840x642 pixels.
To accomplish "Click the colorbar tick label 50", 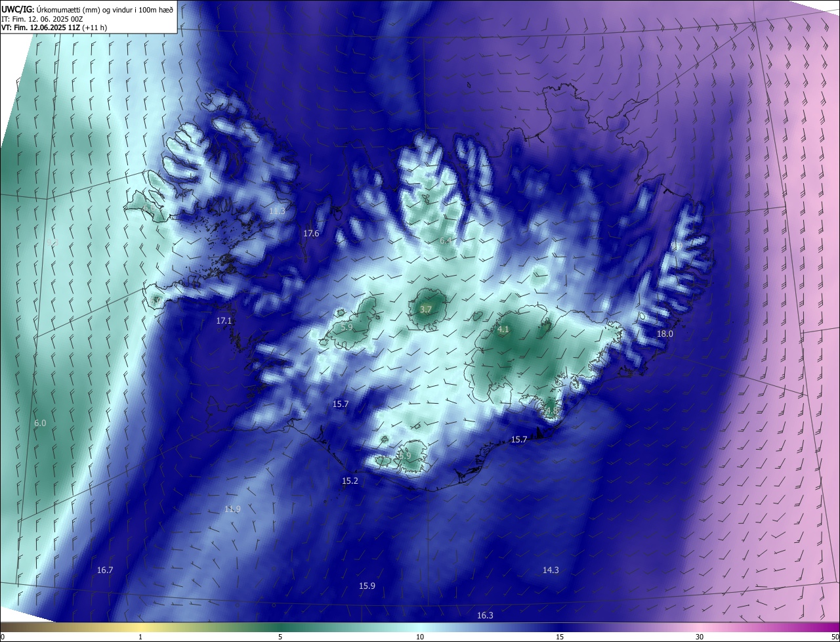I will [x=835, y=637].
